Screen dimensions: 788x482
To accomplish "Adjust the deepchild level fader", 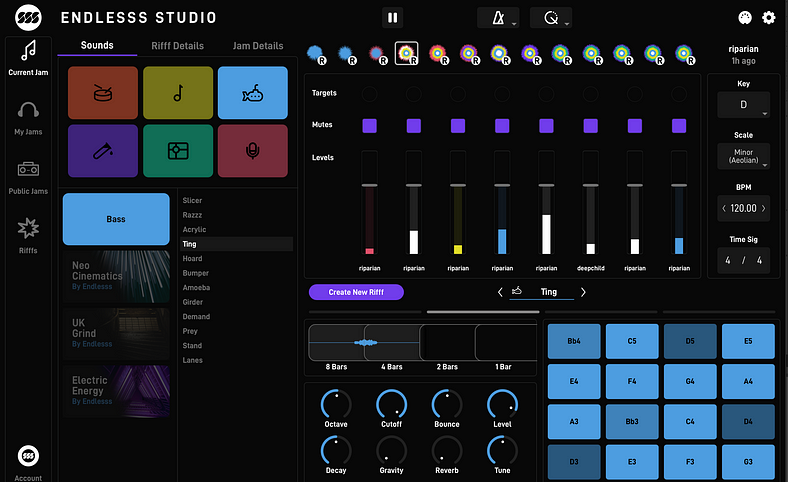I will pyautogui.click(x=590, y=185).
